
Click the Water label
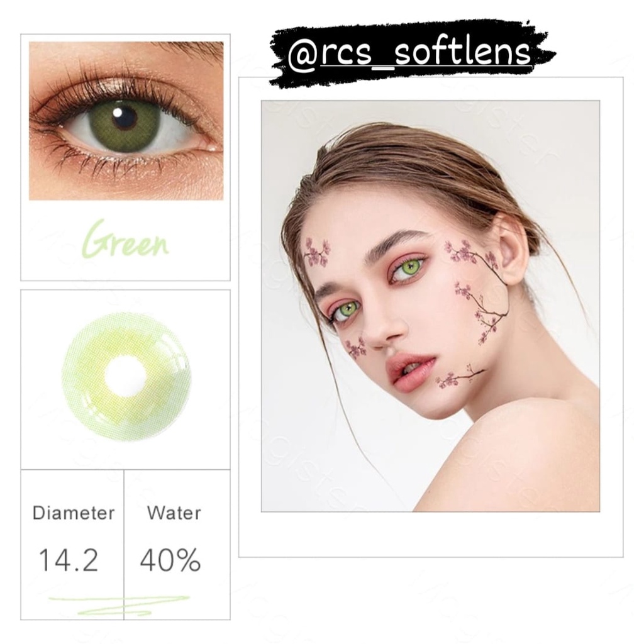pyautogui.click(x=174, y=513)
